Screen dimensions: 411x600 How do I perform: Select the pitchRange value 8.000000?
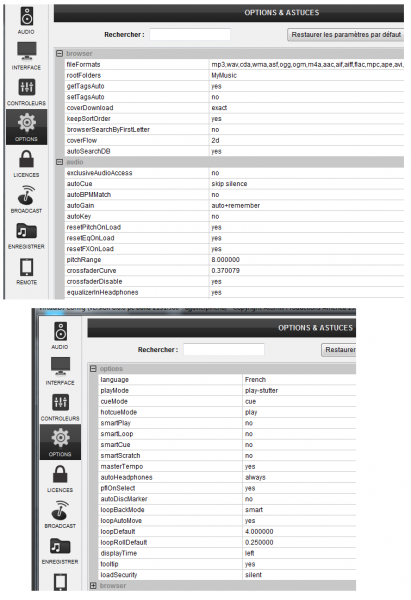pos(225,260)
